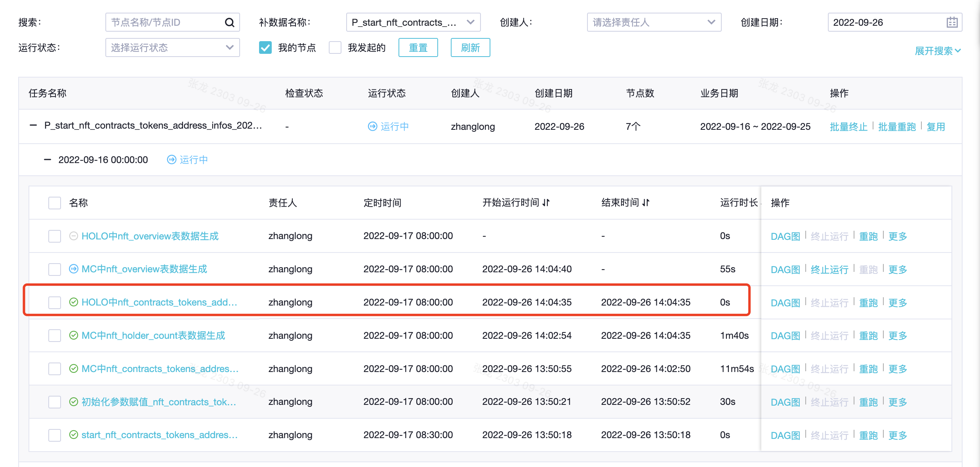
Task: Open DAG图 for MC中nft_holder_count row
Action: click(x=786, y=336)
